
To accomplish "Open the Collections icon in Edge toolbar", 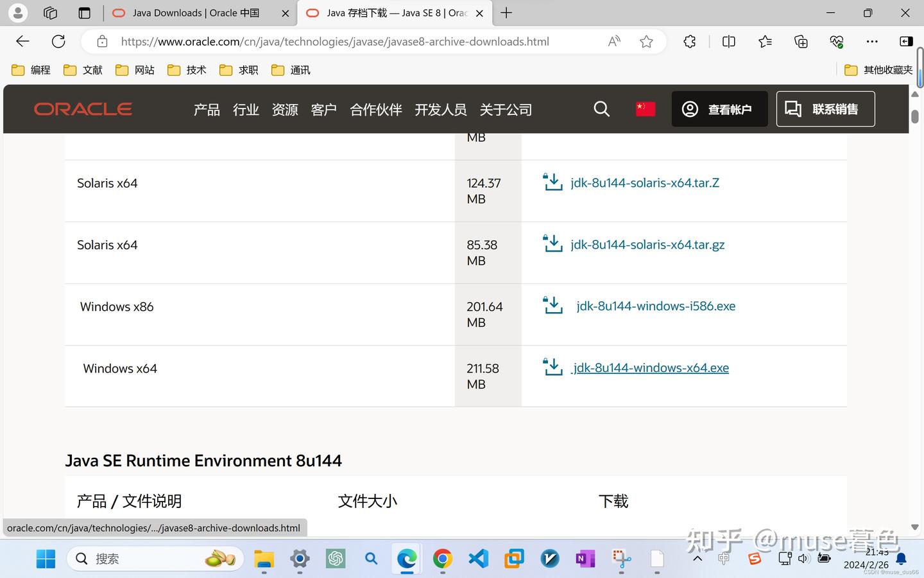I will (800, 41).
